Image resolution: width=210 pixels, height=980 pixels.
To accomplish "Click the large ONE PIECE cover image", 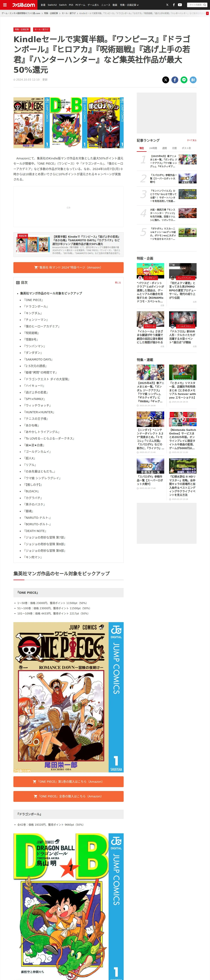I will click(68, 697).
